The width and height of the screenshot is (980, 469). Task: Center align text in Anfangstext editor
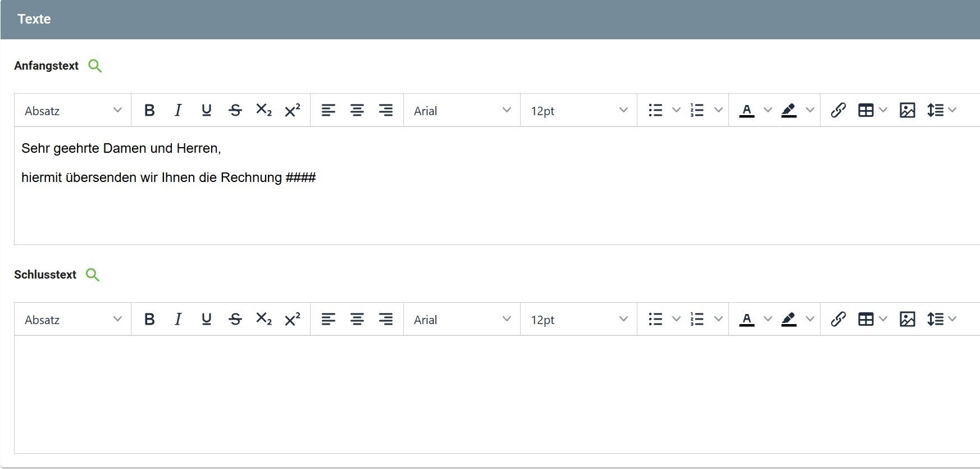coord(357,110)
